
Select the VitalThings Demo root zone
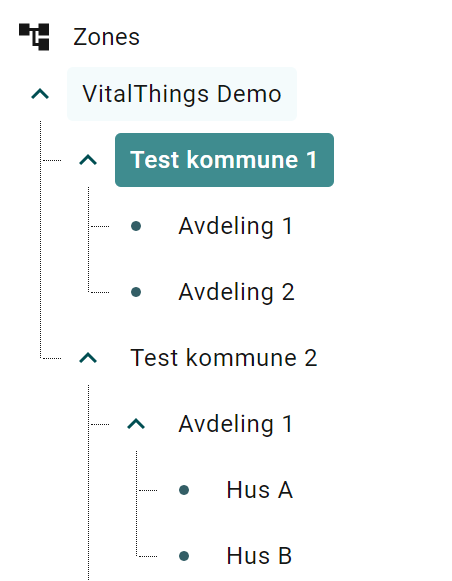(x=182, y=94)
